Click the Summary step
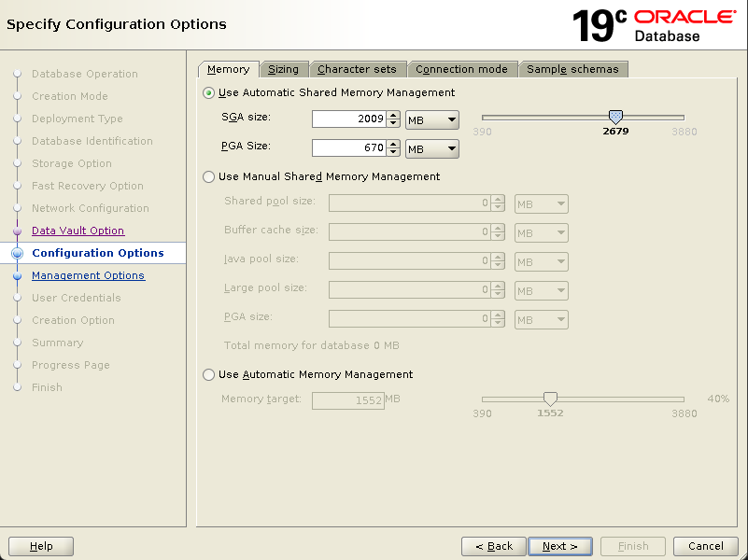Image resolution: width=748 pixels, height=560 pixels. click(x=57, y=343)
